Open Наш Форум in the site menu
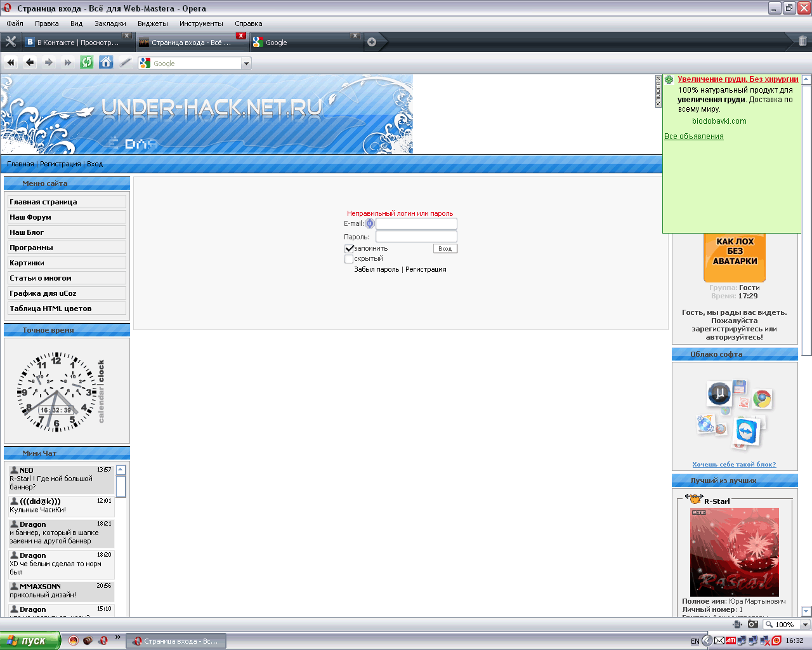812x650 pixels. pyautogui.click(x=67, y=216)
